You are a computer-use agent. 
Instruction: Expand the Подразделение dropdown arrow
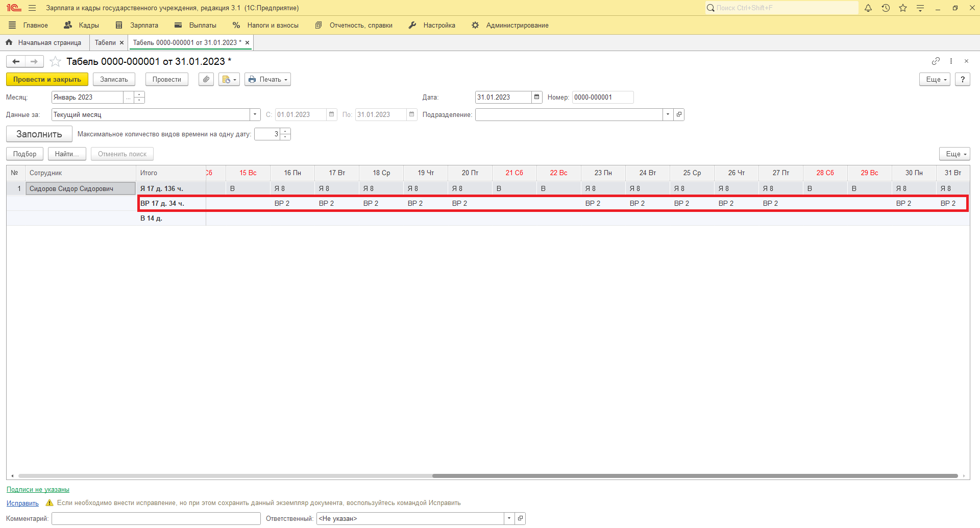pos(668,114)
